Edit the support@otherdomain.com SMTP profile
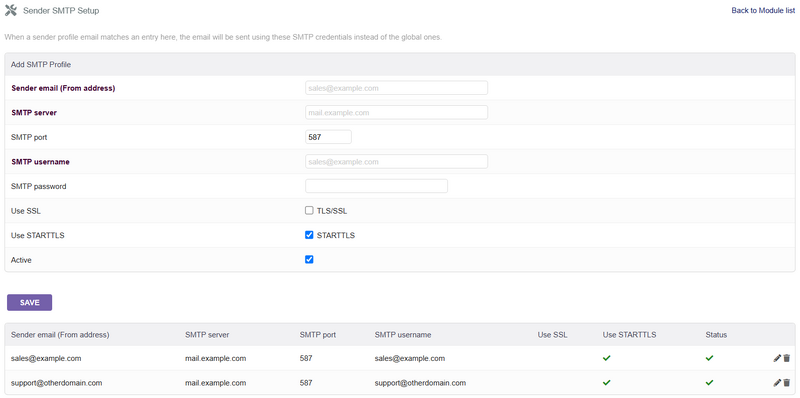The image size is (800, 398). [x=777, y=382]
